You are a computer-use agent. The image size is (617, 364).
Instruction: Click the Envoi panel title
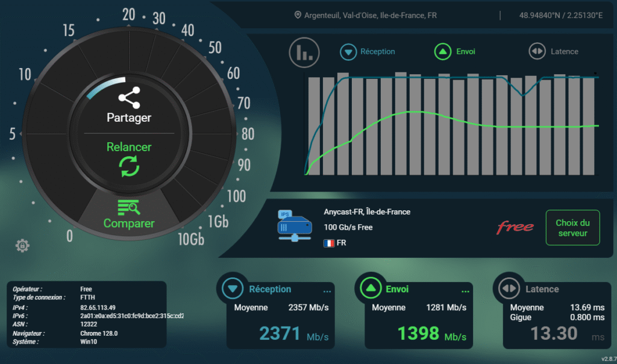click(397, 289)
